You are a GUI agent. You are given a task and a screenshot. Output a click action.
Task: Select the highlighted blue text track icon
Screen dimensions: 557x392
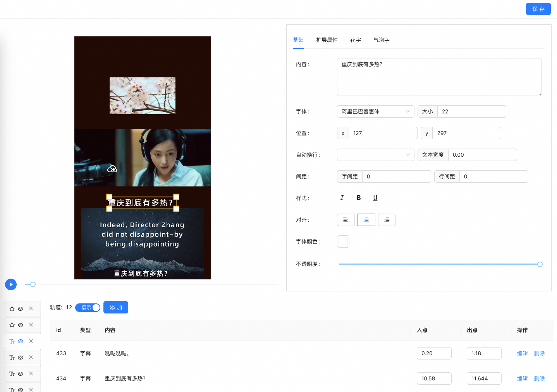pos(12,341)
